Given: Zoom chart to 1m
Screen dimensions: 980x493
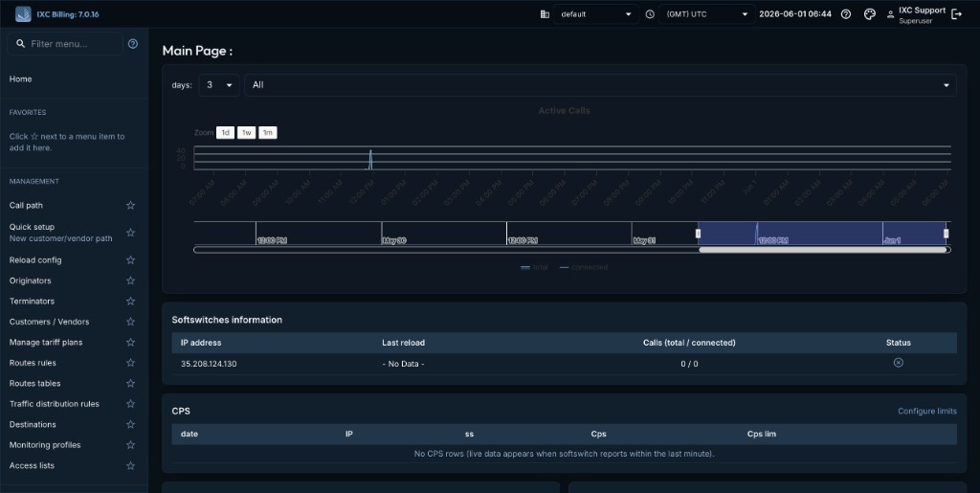Looking at the screenshot, I should (268, 132).
